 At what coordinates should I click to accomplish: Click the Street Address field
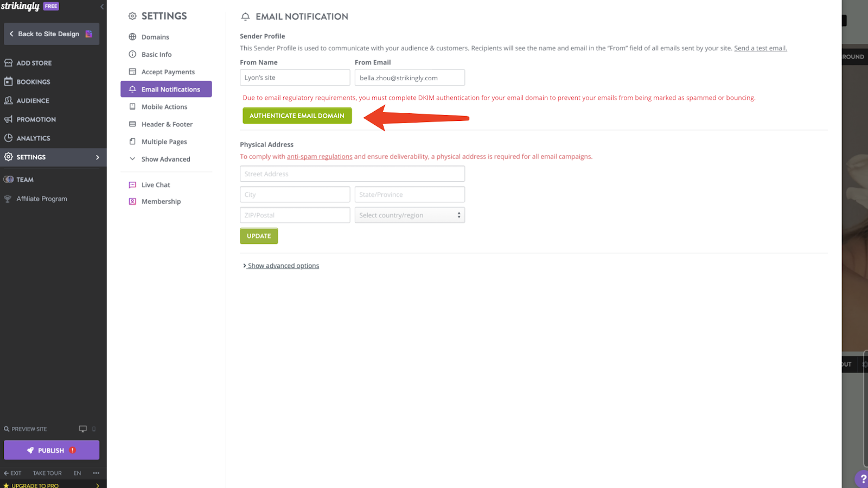point(352,174)
